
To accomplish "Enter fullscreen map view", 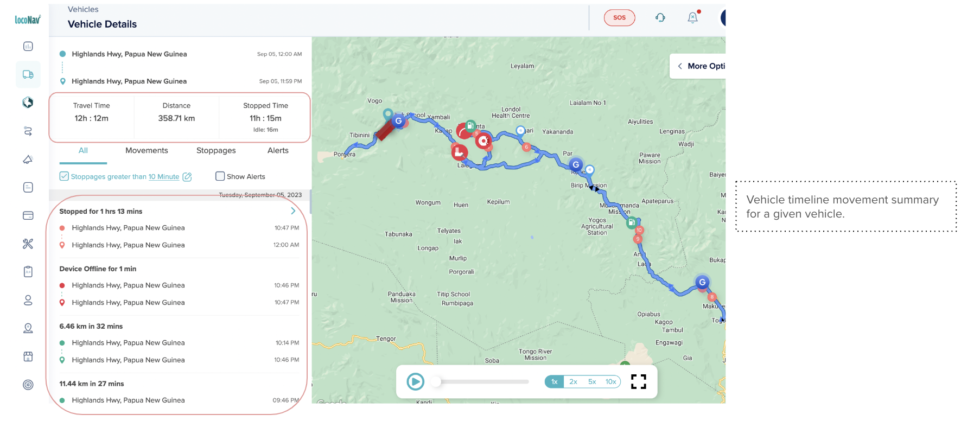I will pyautogui.click(x=639, y=382).
